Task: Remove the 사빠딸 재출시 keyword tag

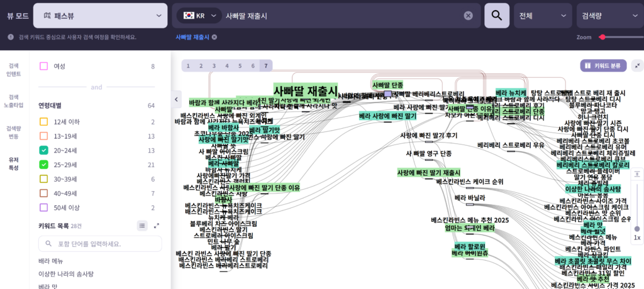Action: coord(214,37)
